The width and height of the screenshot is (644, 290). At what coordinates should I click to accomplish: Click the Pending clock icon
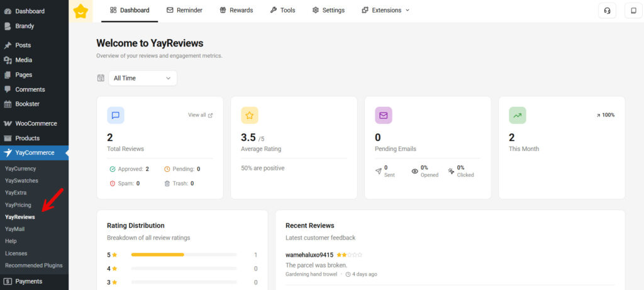[x=167, y=169]
